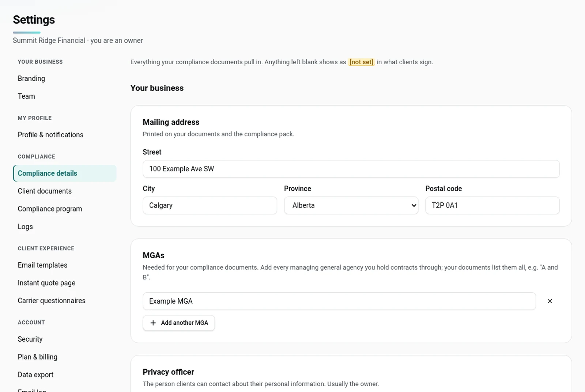This screenshot has height=392, width=585.
Task: Click the Privacy officer heading
Action: tap(169, 372)
